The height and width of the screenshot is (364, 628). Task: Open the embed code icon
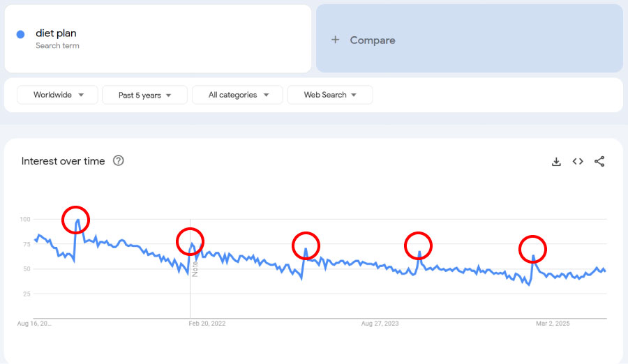[x=578, y=162]
